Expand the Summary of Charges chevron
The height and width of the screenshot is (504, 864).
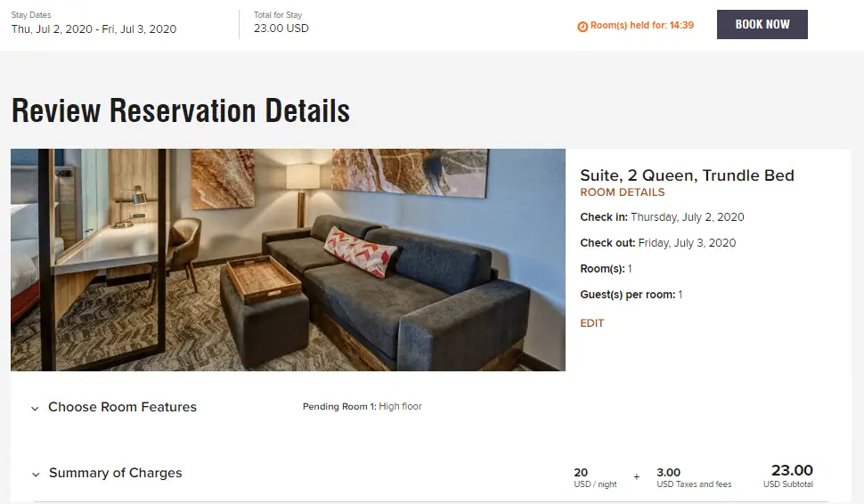point(36,475)
